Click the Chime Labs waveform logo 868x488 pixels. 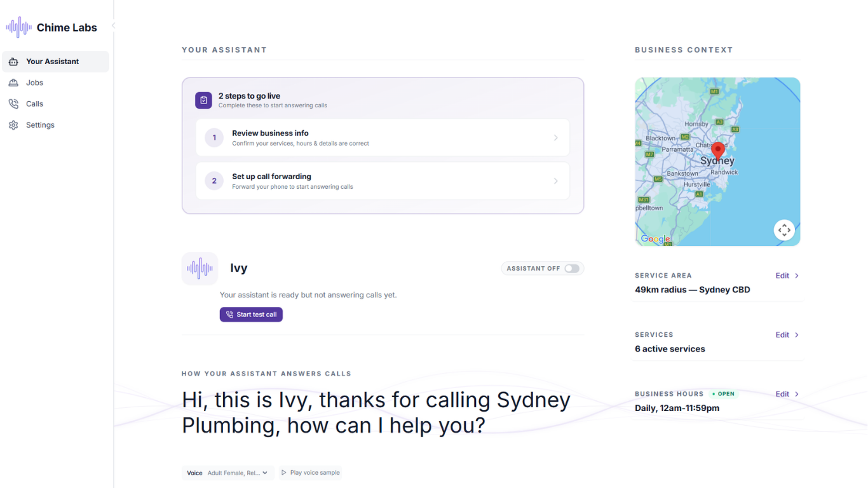coord(19,27)
